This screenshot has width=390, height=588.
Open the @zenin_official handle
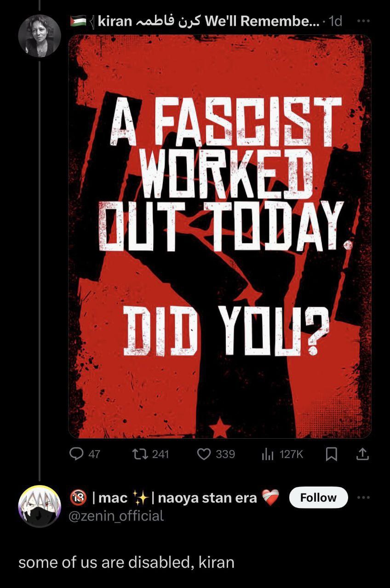116,516
